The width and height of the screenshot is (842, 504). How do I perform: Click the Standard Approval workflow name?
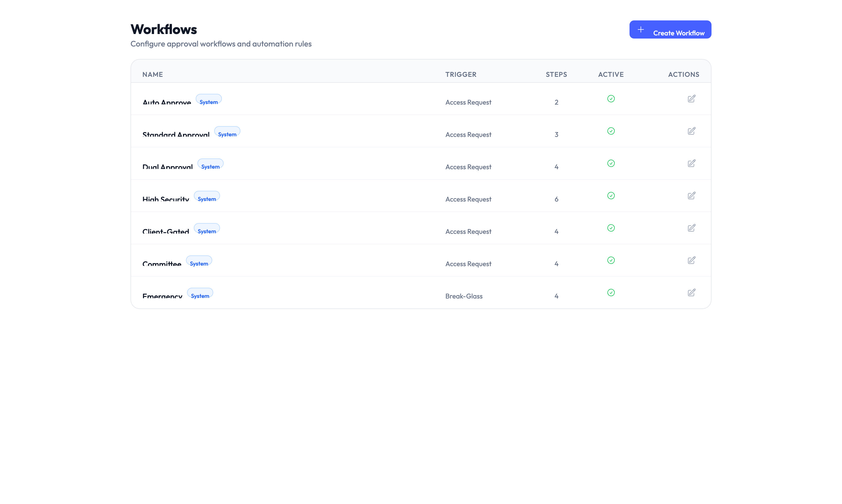(176, 134)
